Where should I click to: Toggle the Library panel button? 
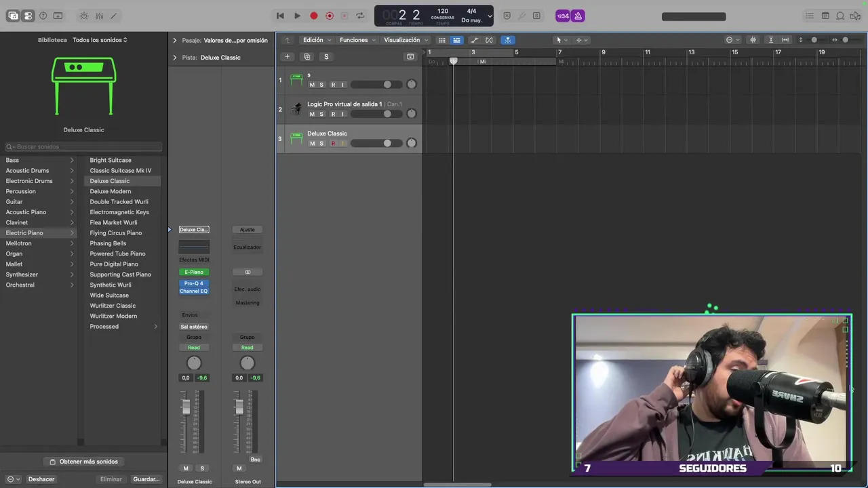coord(13,16)
